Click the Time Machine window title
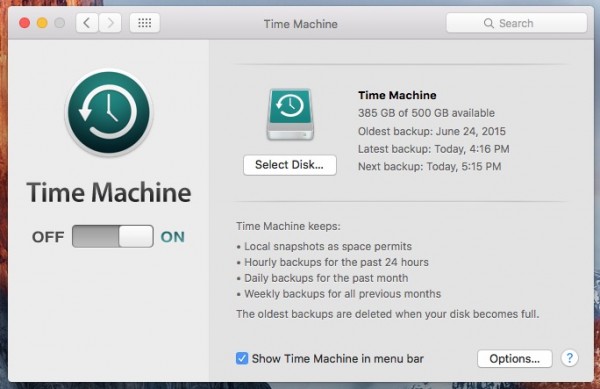The height and width of the screenshot is (389, 600). pyautogui.click(x=301, y=24)
